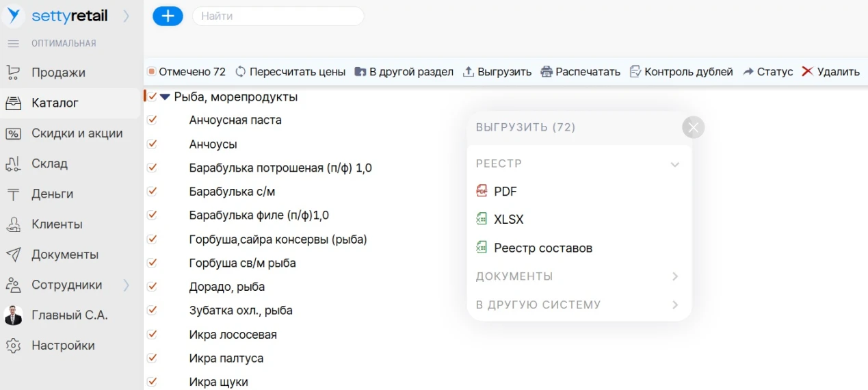Click the Отмечено 72 marker icon
This screenshot has height=390, width=868.
point(152,72)
